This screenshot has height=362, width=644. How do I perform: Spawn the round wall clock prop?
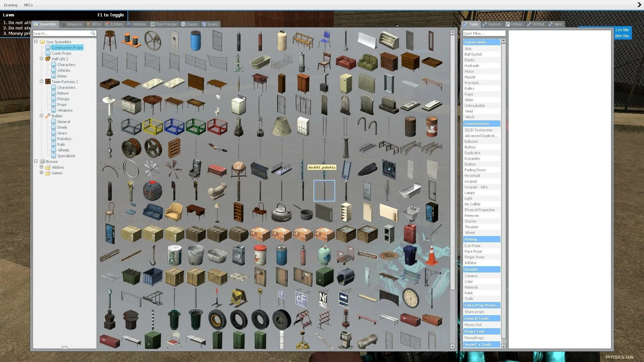pos(410,298)
